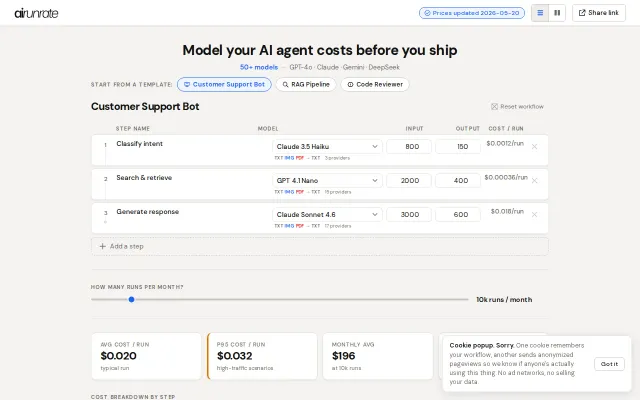Click the Reset workflow icon
The width and height of the screenshot is (640, 400).
tap(494, 107)
